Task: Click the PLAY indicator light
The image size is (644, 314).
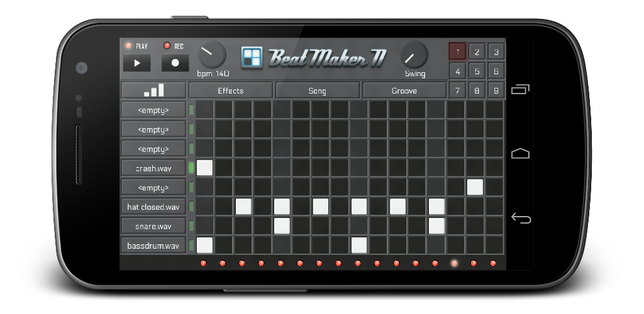Action: [128, 45]
